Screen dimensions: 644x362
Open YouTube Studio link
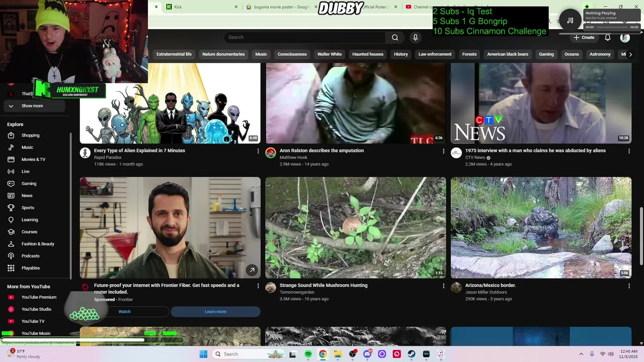pos(35,309)
